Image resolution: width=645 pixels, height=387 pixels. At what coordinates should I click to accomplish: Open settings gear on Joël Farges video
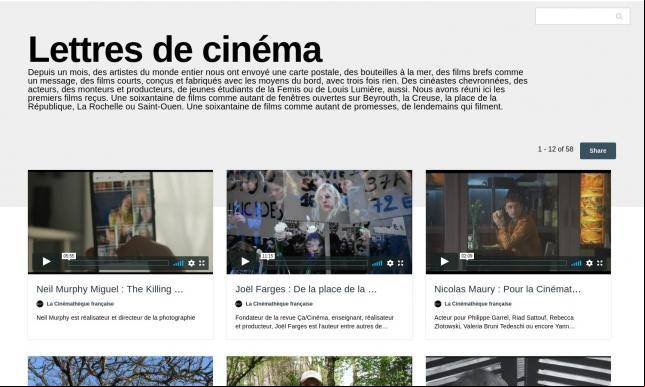tap(390, 263)
